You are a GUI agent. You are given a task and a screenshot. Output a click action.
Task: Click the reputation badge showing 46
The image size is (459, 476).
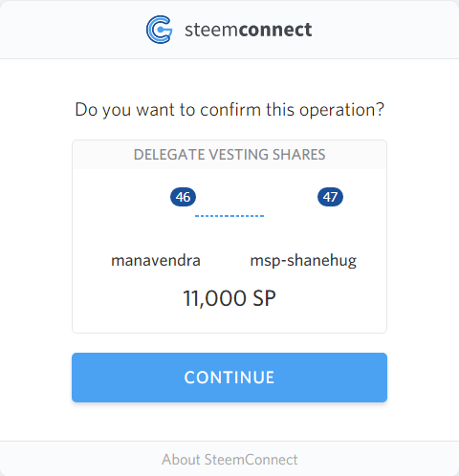click(x=183, y=197)
